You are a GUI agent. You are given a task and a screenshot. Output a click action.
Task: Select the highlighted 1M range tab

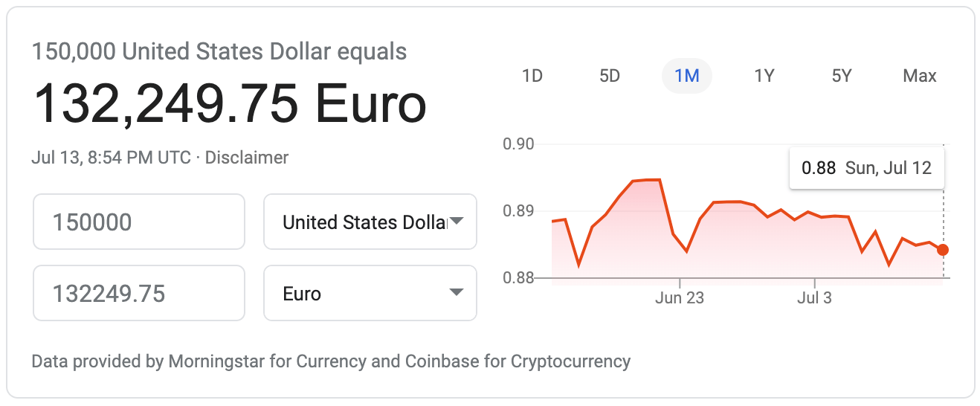(687, 76)
